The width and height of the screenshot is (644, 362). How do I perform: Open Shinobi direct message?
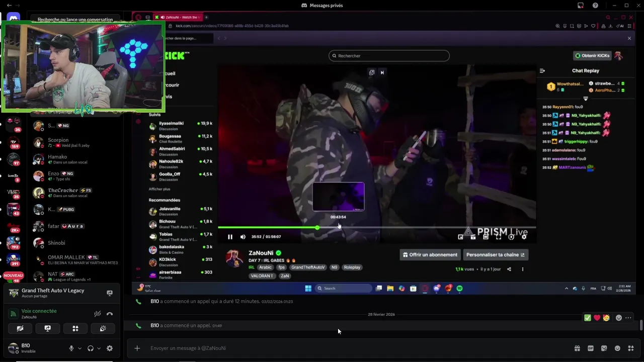75,243
